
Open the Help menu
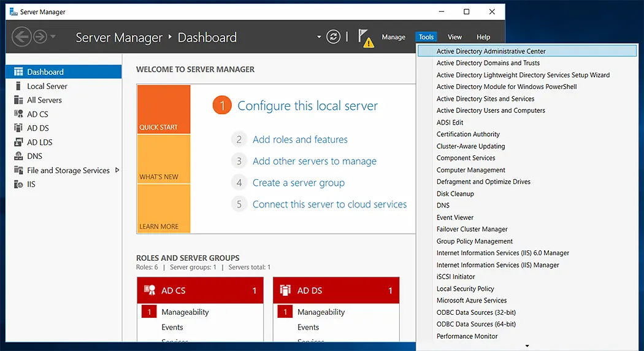(x=483, y=37)
